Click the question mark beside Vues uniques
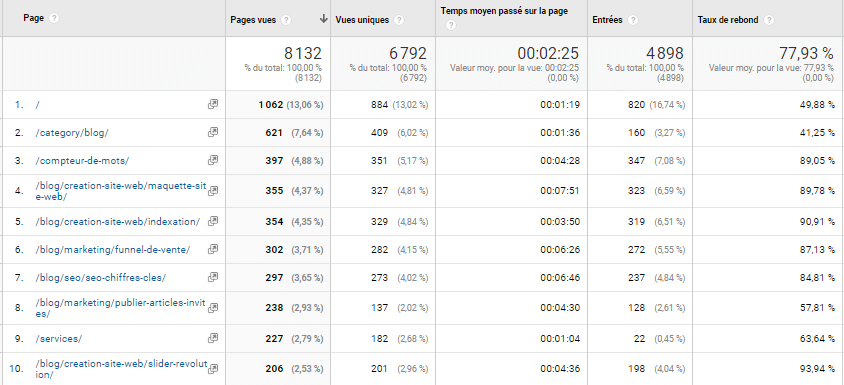The image size is (844, 385). pyautogui.click(x=399, y=20)
